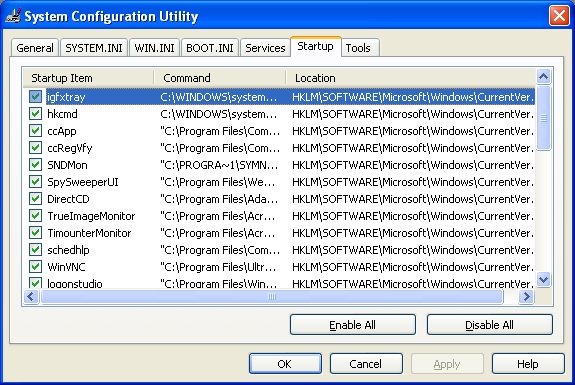Select the SpySweeperUI entry name
The image size is (575, 385).
pos(83,182)
